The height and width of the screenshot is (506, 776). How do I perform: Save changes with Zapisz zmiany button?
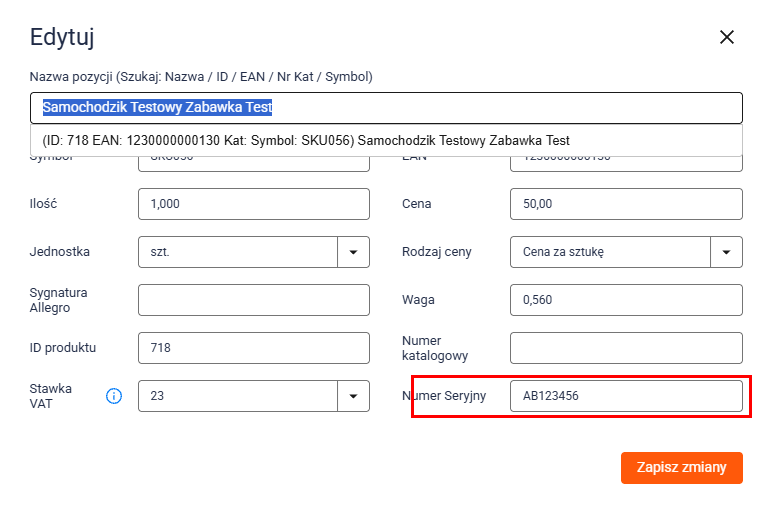[681, 467]
